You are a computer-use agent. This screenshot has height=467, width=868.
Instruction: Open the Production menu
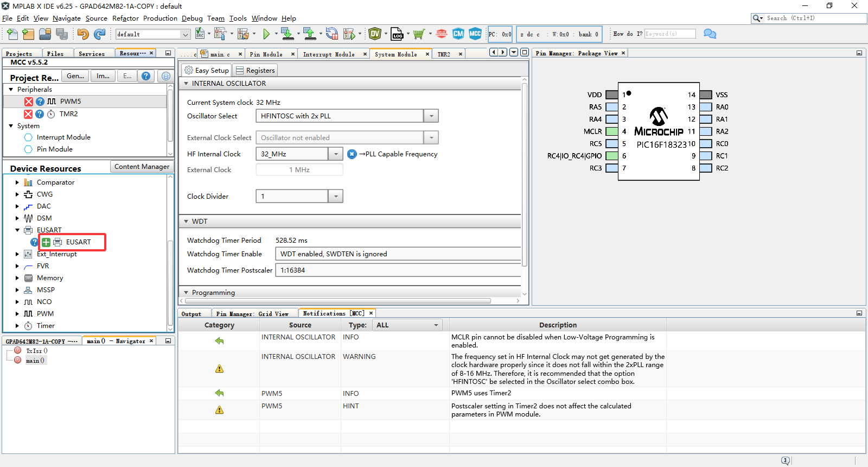[x=160, y=18]
